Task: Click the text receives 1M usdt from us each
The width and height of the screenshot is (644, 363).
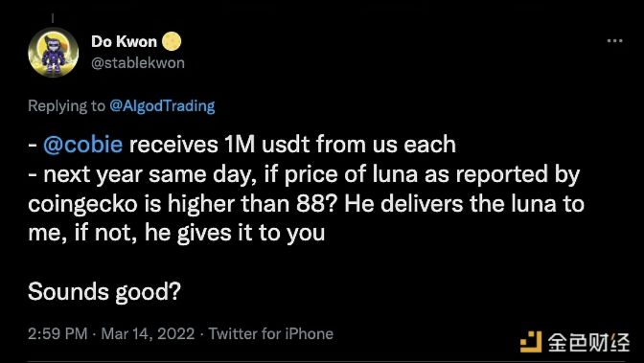Action: [x=292, y=145]
